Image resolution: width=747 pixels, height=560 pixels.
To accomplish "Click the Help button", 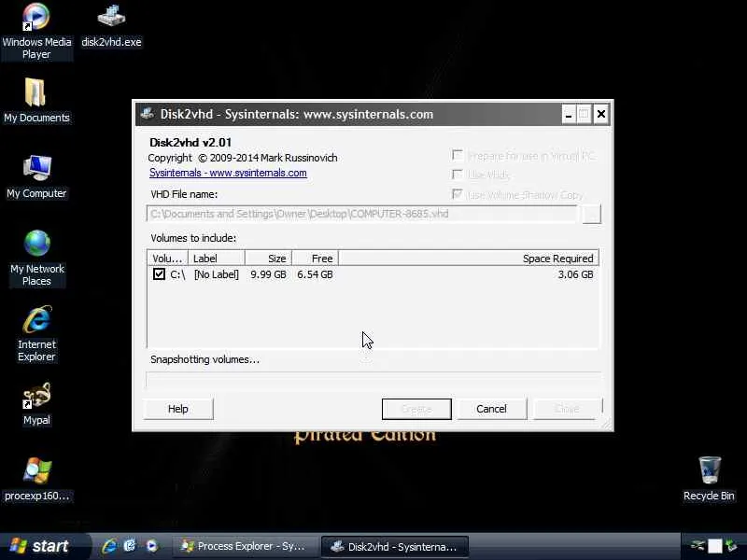I will click(178, 409).
